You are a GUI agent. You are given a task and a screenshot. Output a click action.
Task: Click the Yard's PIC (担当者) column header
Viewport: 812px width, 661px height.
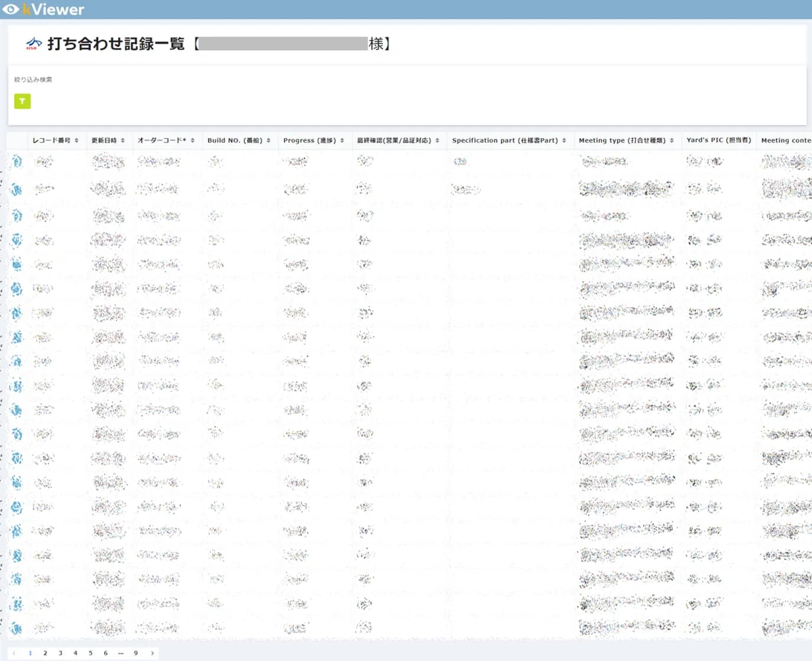(718, 141)
